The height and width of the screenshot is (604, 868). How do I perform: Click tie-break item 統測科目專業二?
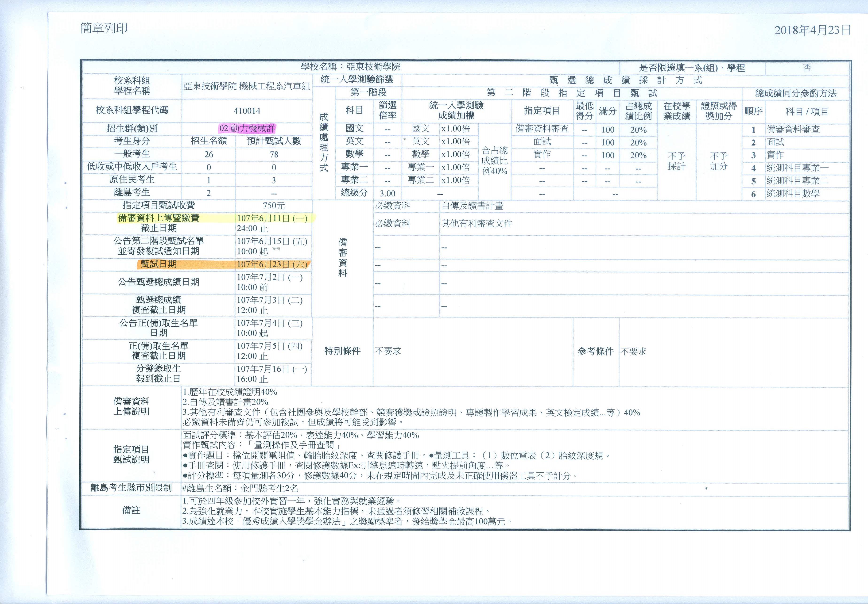798,180
